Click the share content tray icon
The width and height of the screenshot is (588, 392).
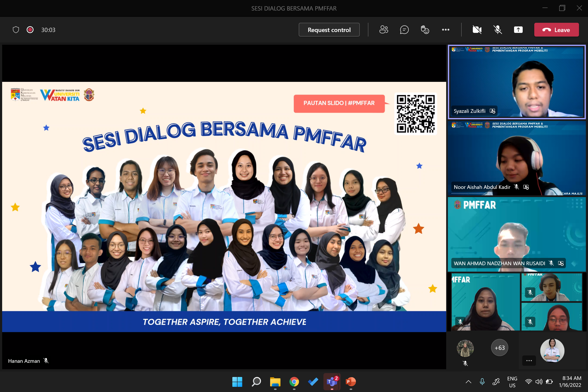coord(518,30)
